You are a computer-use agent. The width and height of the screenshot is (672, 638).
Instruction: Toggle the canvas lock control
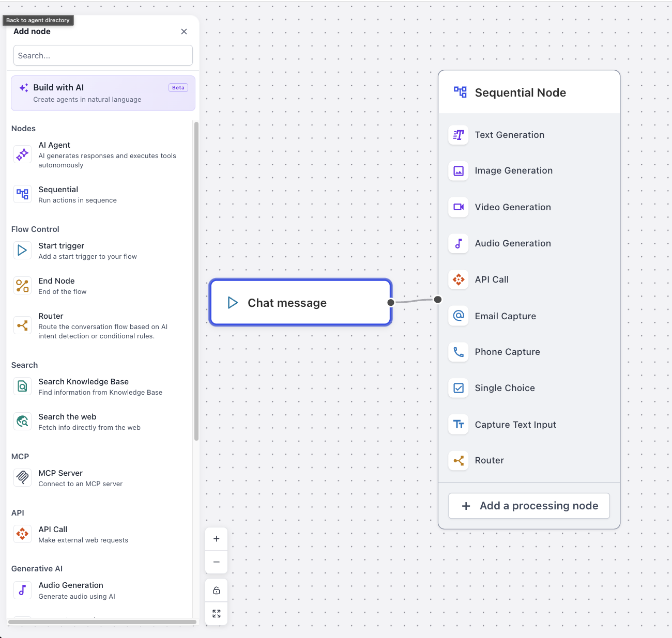217,590
